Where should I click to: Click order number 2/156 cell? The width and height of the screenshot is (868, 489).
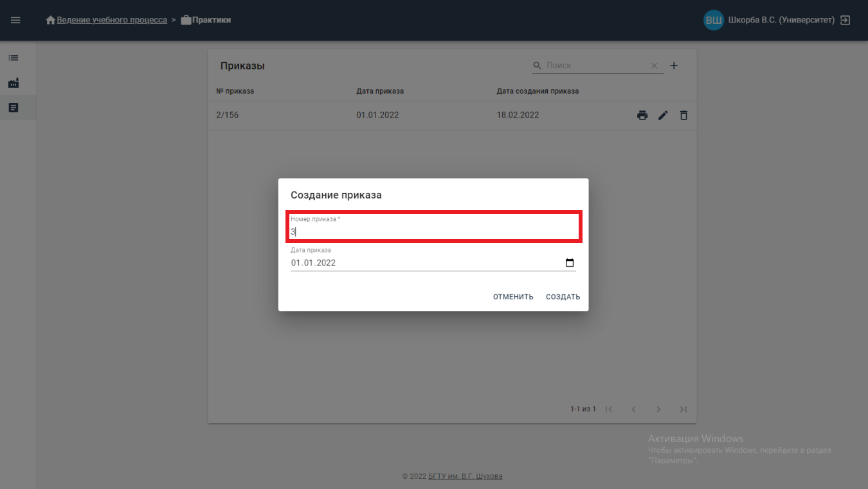[227, 115]
